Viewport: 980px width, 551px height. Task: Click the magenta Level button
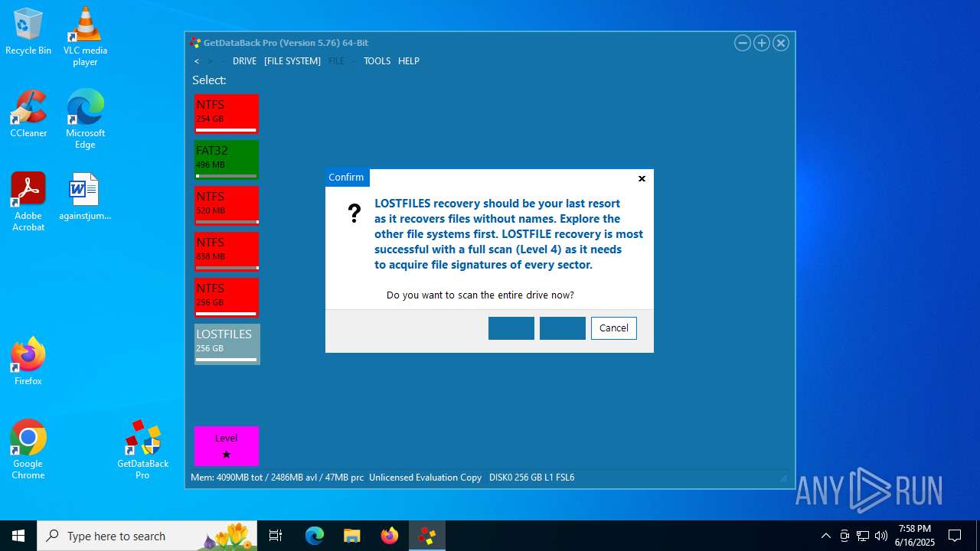click(227, 446)
